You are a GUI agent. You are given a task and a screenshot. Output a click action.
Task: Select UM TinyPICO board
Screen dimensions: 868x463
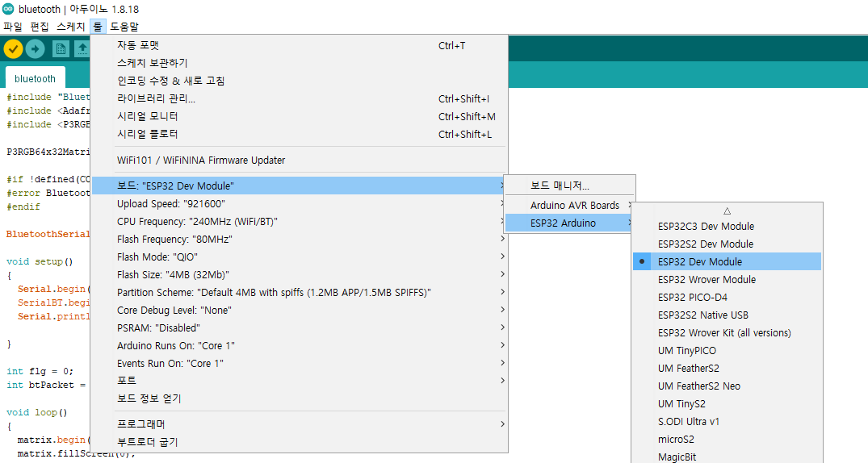(727, 350)
